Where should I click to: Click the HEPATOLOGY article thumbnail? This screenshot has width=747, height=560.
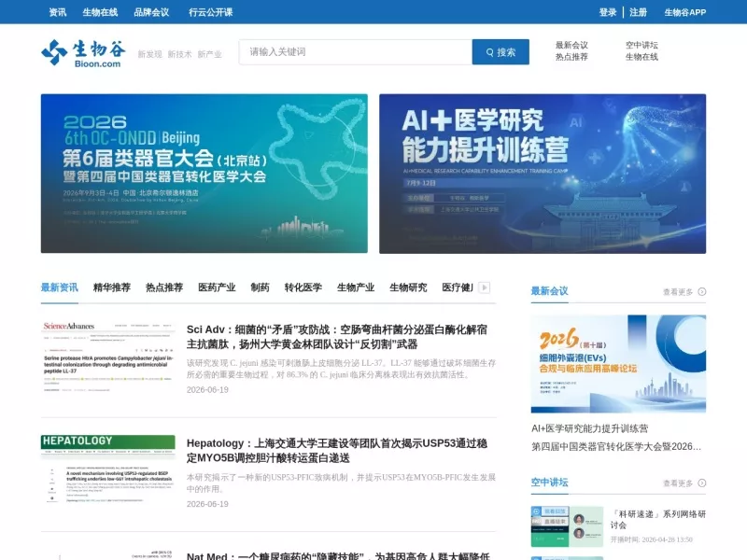pyautogui.click(x=108, y=470)
